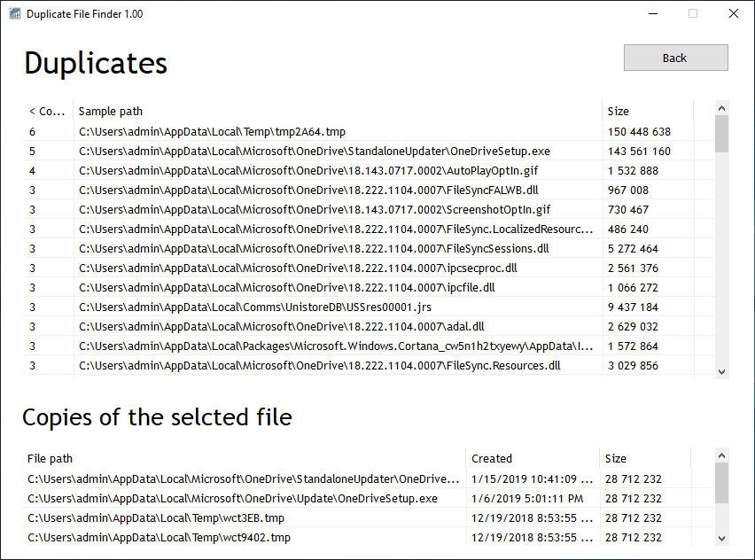Close the Duplicate File Finder window

[x=734, y=14]
